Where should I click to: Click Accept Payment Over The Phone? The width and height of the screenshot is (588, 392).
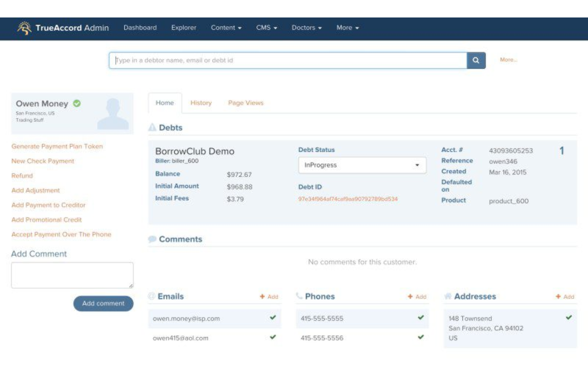tap(61, 234)
